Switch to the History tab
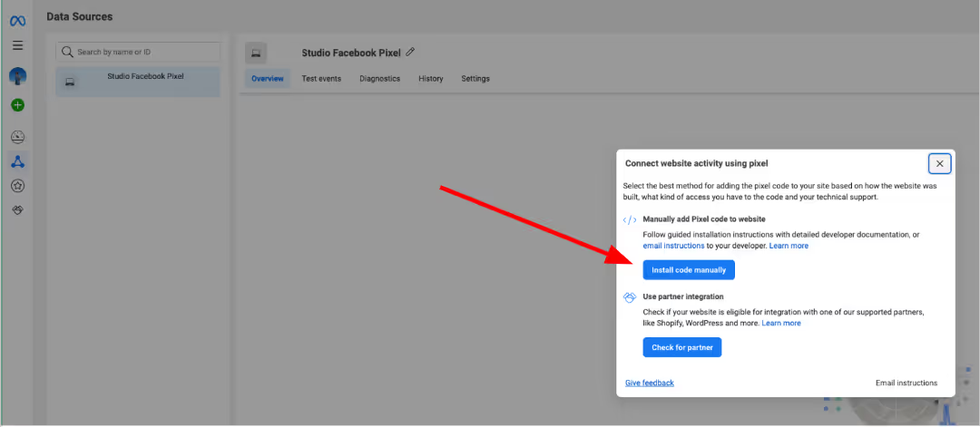The width and height of the screenshot is (980, 427). [x=431, y=79]
